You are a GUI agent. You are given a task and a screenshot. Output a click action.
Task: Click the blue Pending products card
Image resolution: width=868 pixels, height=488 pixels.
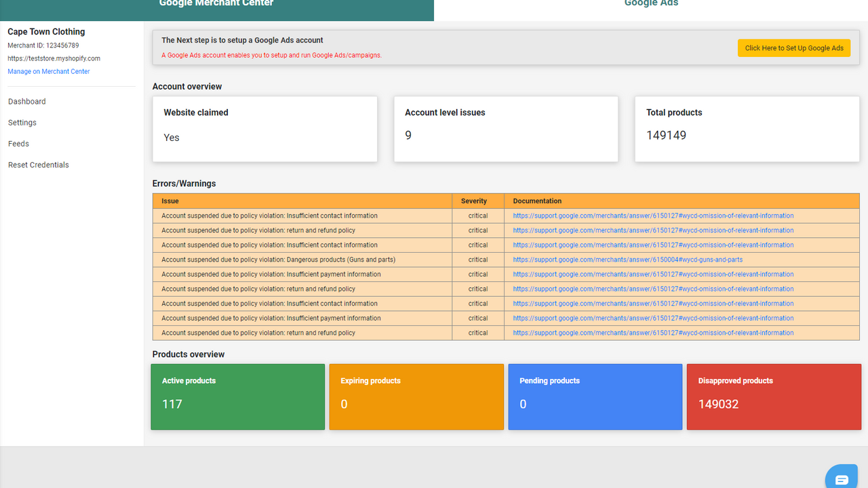pos(595,396)
